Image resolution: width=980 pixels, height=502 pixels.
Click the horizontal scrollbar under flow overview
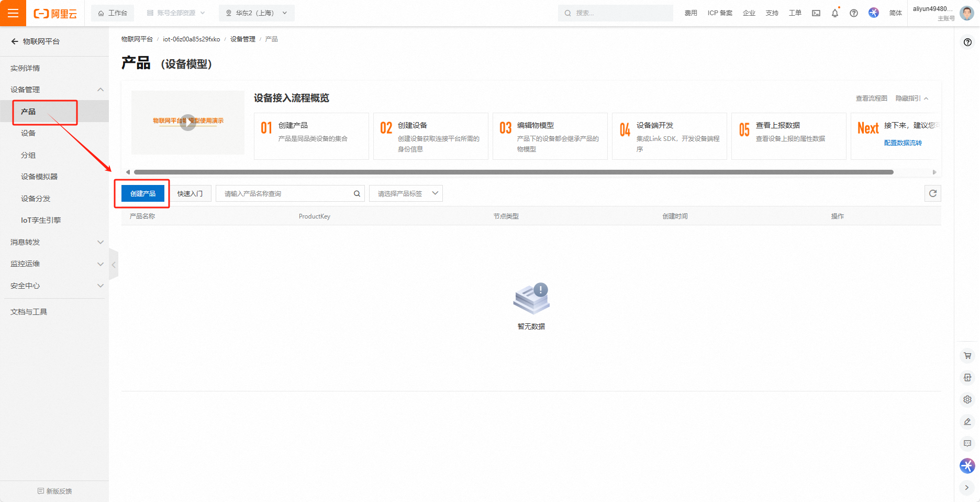[513, 172]
